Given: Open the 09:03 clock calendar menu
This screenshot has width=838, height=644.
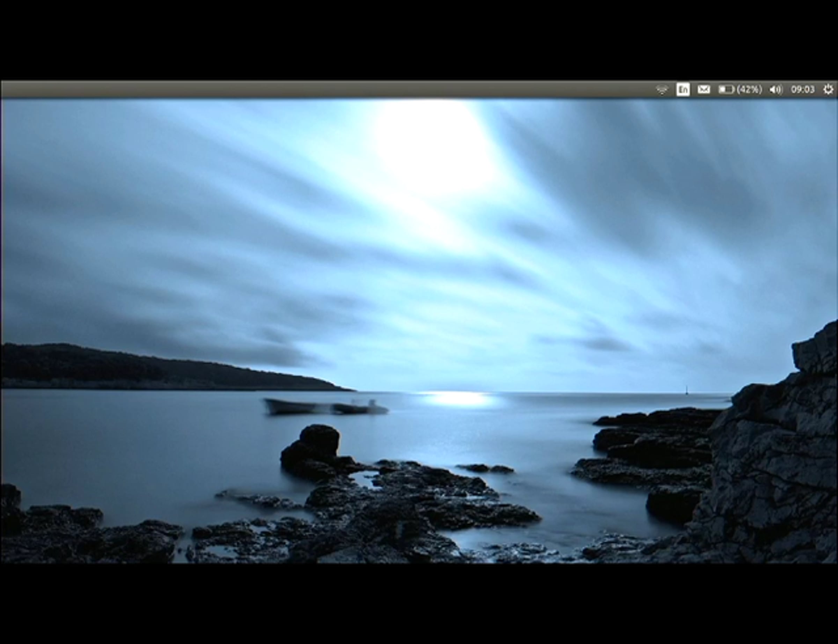Looking at the screenshot, I should 802,89.
